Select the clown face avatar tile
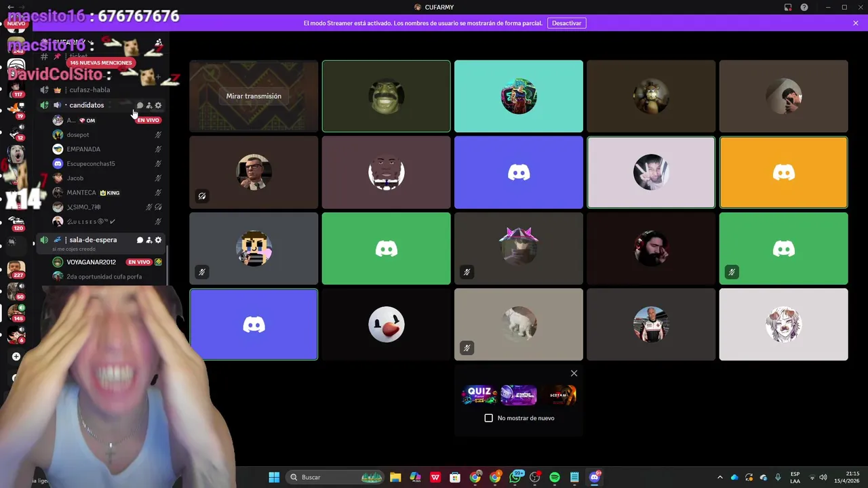Screen dimensions: 868x488 pyautogui.click(x=386, y=325)
